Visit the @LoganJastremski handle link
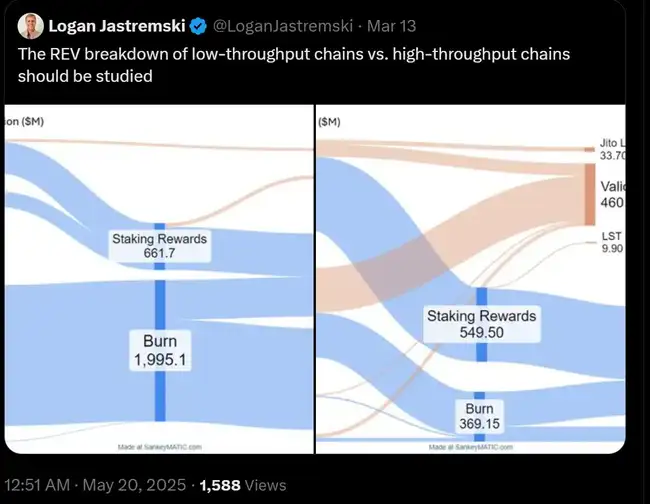 coord(283,24)
